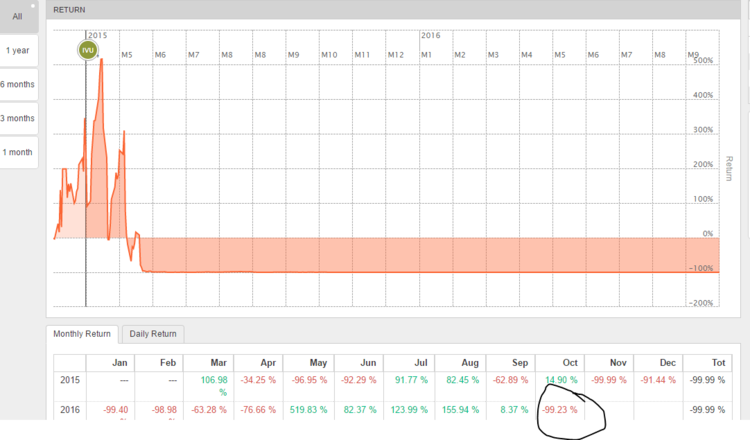Image resolution: width=750 pixels, height=440 pixels.
Task: Select the circled -99.23 % October cell
Action: [560, 410]
